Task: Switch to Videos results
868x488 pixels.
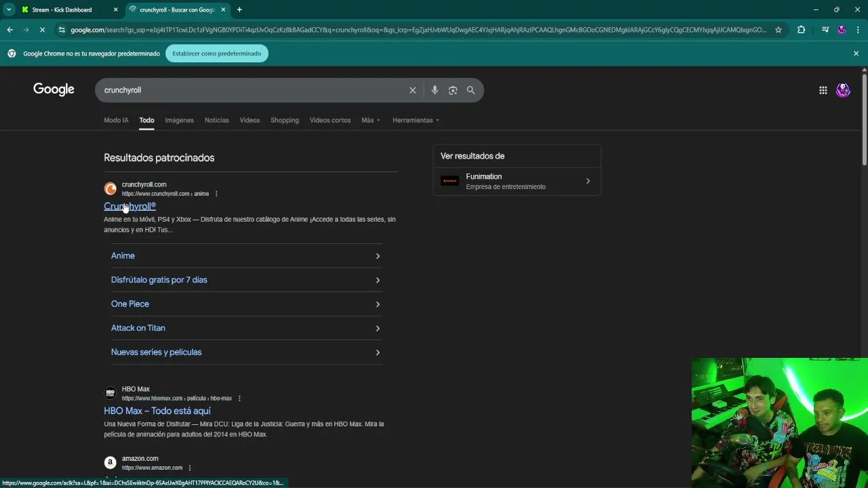Action: point(250,120)
